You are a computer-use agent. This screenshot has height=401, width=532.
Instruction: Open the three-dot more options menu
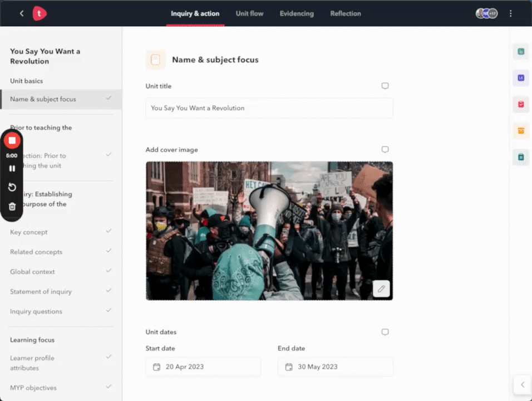tap(511, 13)
